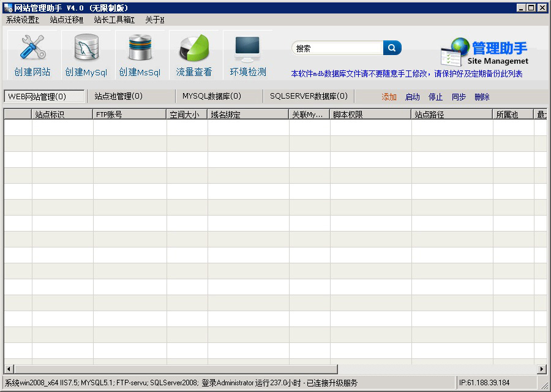Click inside the 搜索 search input field
Screen dimensions: 551x392
tap(337, 47)
